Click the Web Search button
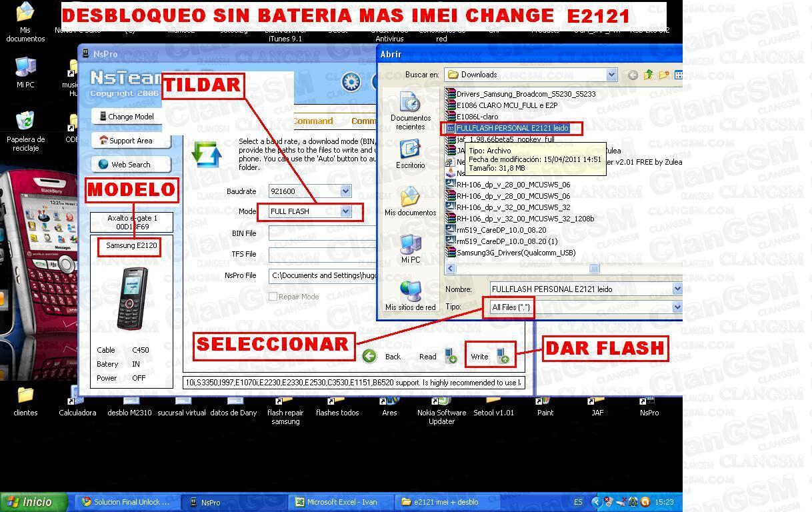Image resolution: width=812 pixels, height=512 pixels. [131, 165]
